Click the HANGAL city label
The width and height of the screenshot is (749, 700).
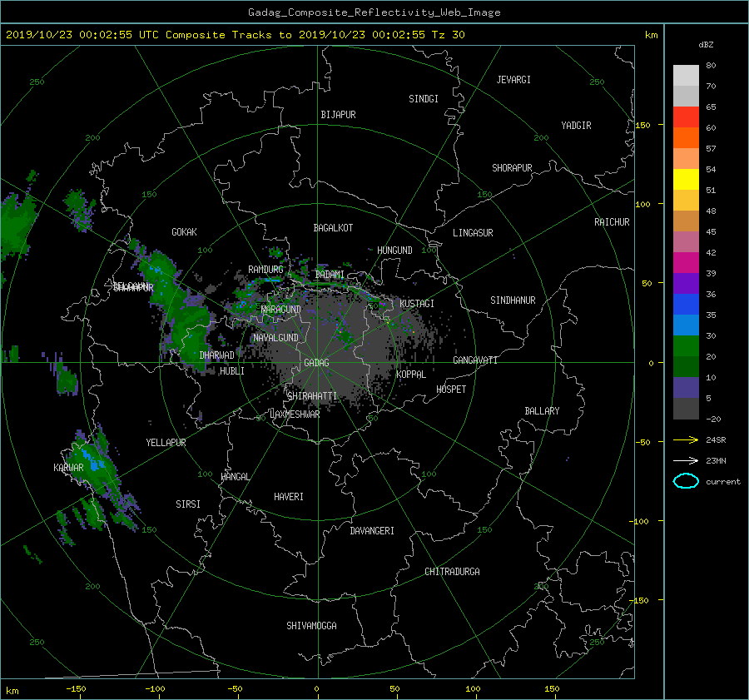tap(235, 476)
